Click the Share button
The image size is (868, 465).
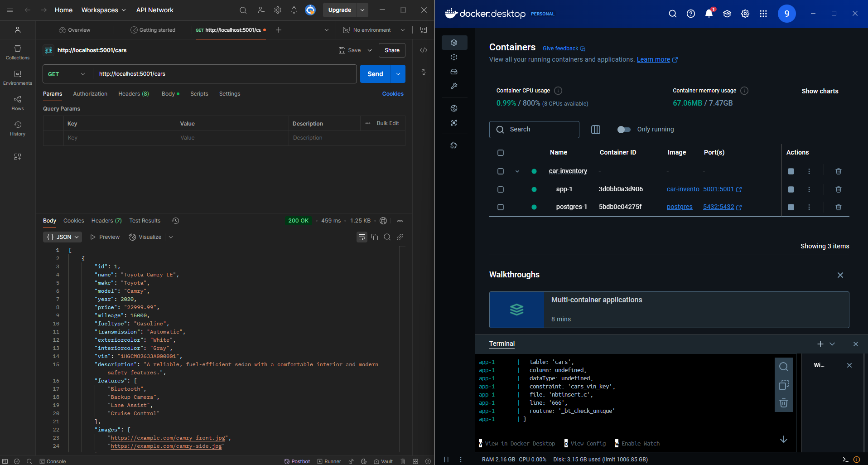[392, 50]
